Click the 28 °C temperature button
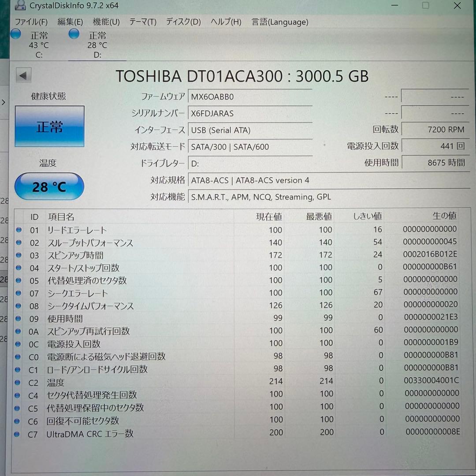476x476 pixels. [49, 186]
